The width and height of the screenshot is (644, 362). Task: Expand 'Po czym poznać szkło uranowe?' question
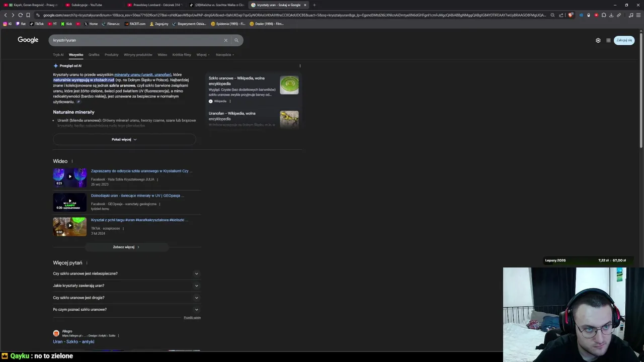(x=126, y=309)
